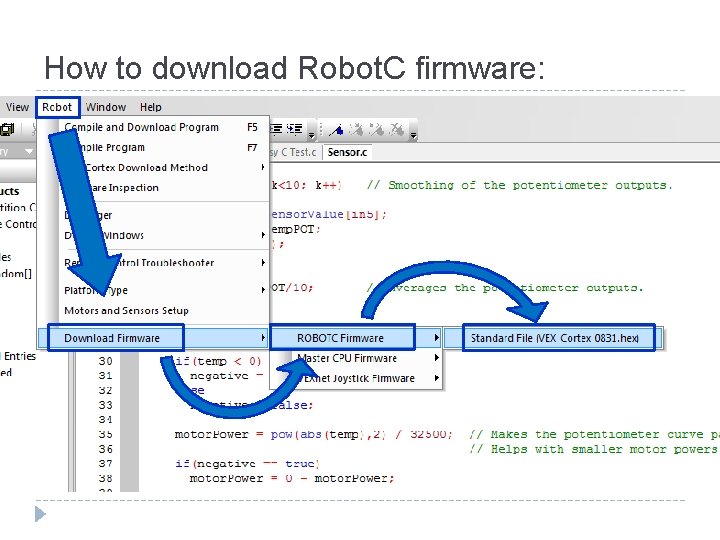Click F5 shortcut label in menu
The height and width of the screenshot is (540, 720).
252,127
